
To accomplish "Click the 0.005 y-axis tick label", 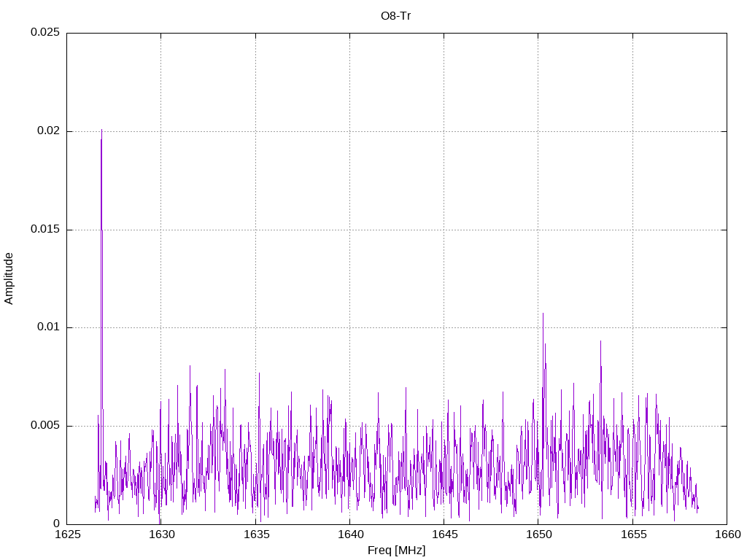I will tap(44, 426).
